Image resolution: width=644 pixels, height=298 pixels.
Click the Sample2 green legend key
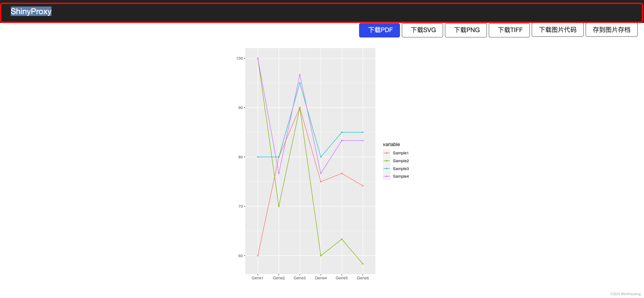tap(386, 161)
